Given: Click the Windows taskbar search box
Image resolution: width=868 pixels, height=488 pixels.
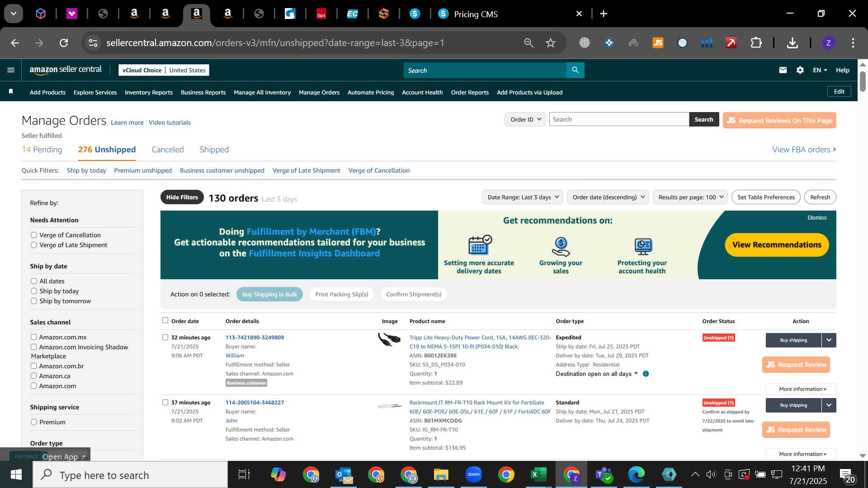Looking at the screenshot, I should [x=130, y=475].
